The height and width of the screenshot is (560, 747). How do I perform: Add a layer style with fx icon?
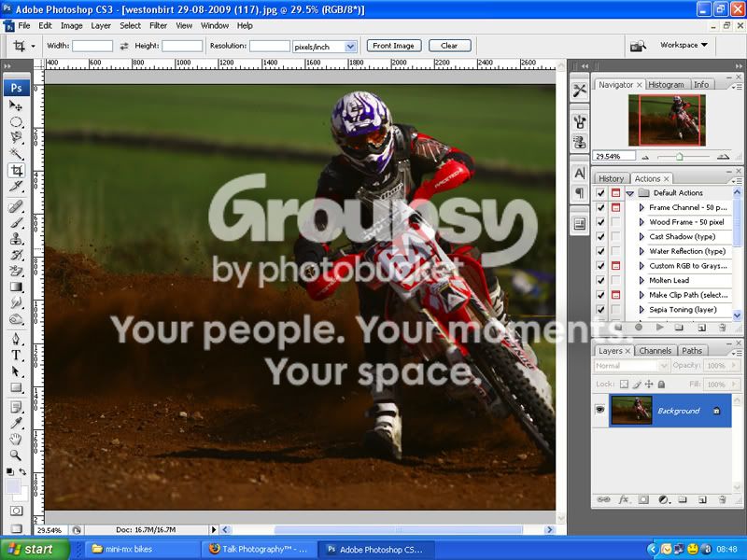(623, 499)
